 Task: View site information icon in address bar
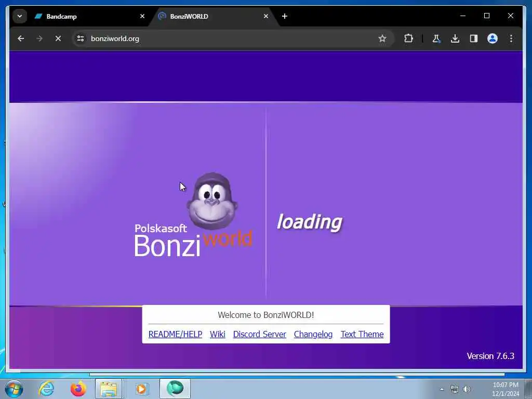(81, 38)
